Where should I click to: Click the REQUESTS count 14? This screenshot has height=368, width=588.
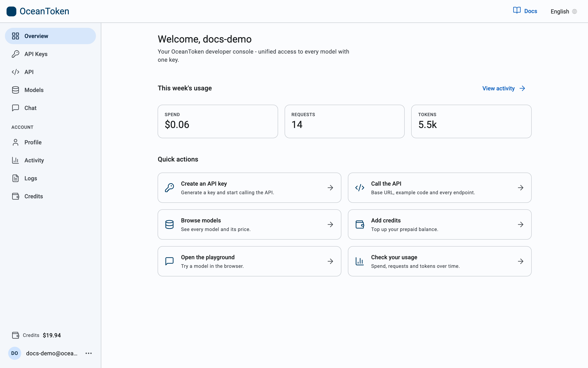click(297, 125)
